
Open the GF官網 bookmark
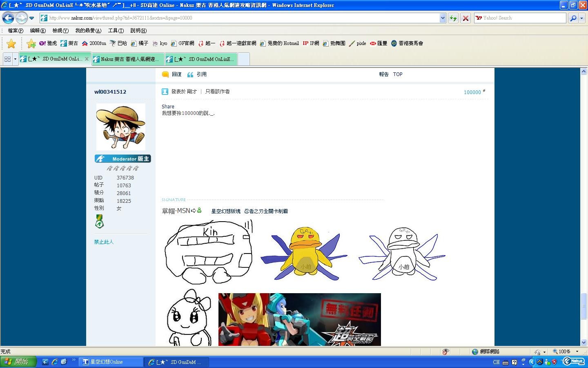click(183, 43)
